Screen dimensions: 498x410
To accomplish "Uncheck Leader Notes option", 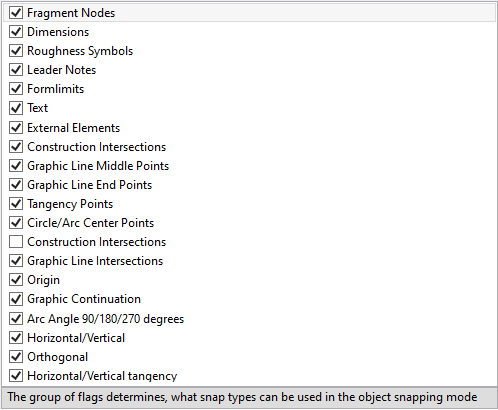I will (16, 70).
